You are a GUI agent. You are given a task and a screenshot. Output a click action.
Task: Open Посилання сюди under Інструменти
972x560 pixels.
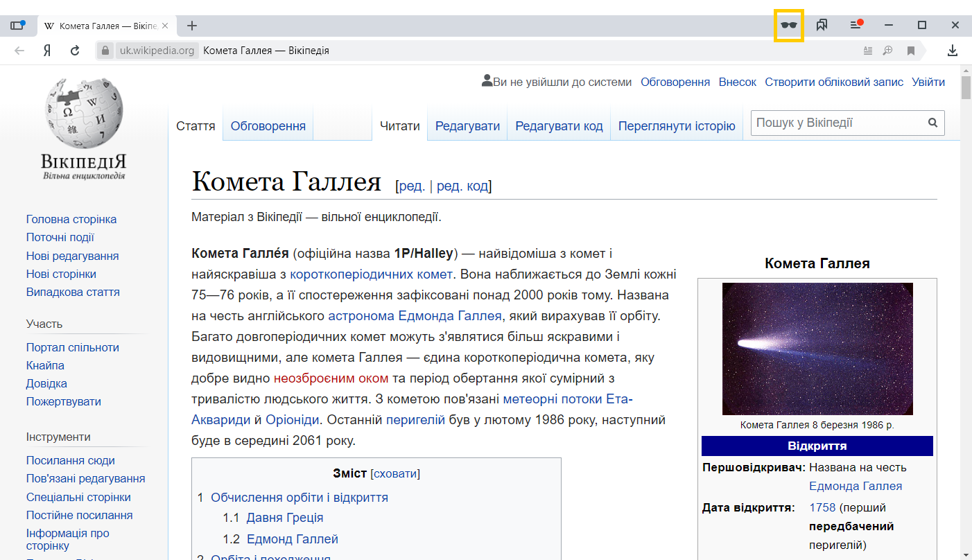pyautogui.click(x=71, y=460)
